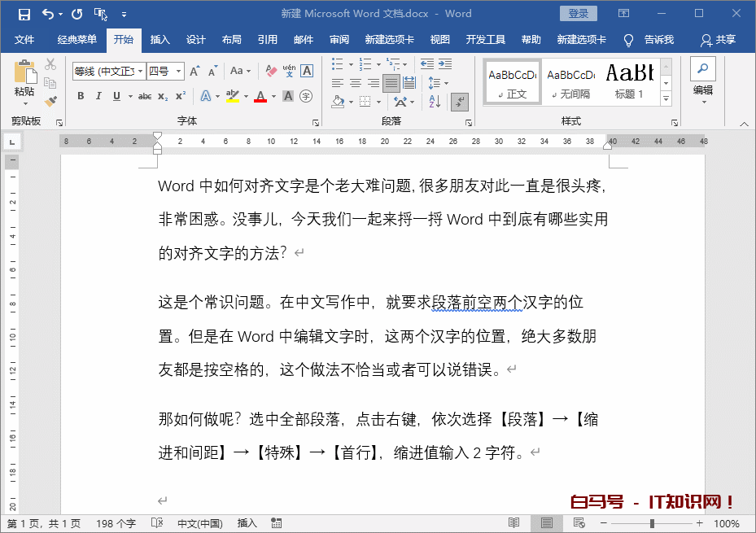Open the font size dropdown

click(179, 70)
